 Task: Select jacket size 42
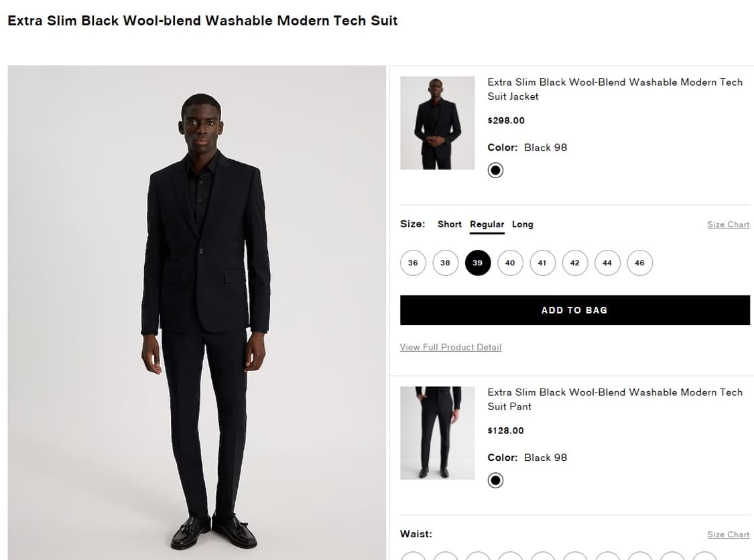point(575,263)
